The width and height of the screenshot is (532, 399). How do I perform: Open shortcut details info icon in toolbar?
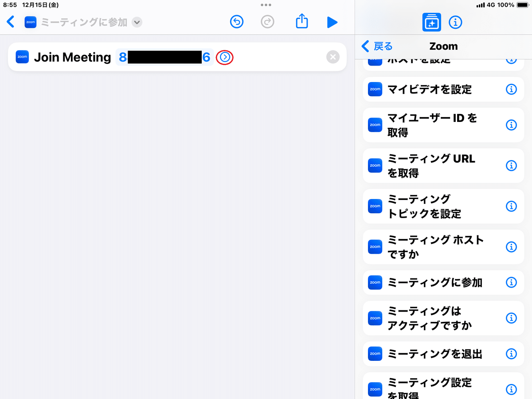click(455, 22)
